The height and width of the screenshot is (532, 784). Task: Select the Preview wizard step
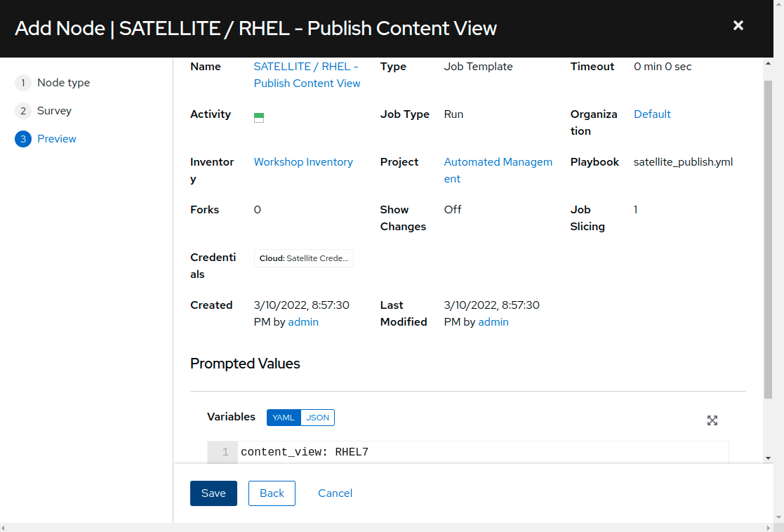(56, 139)
